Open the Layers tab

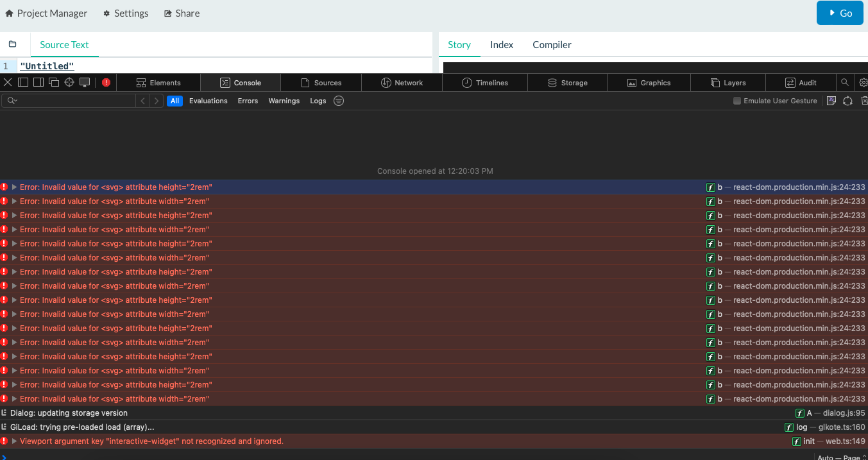(x=728, y=83)
